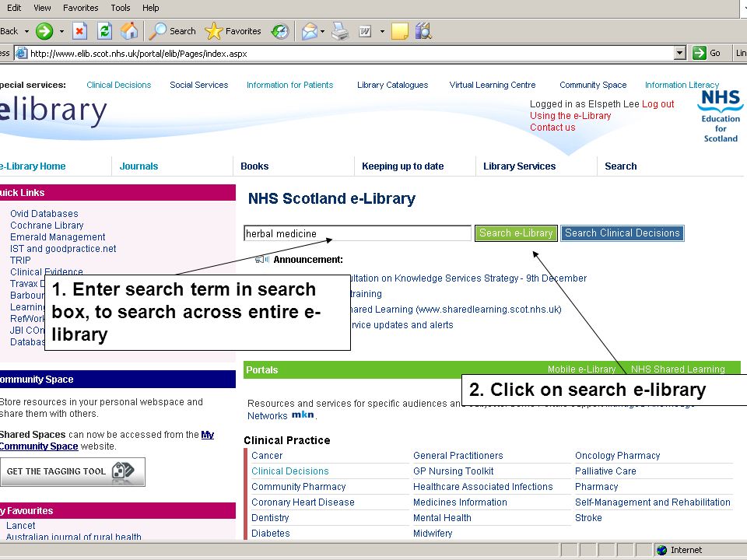The width and height of the screenshot is (747, 560).
Task: Open the Favorites menu
Action: point(80,8)
